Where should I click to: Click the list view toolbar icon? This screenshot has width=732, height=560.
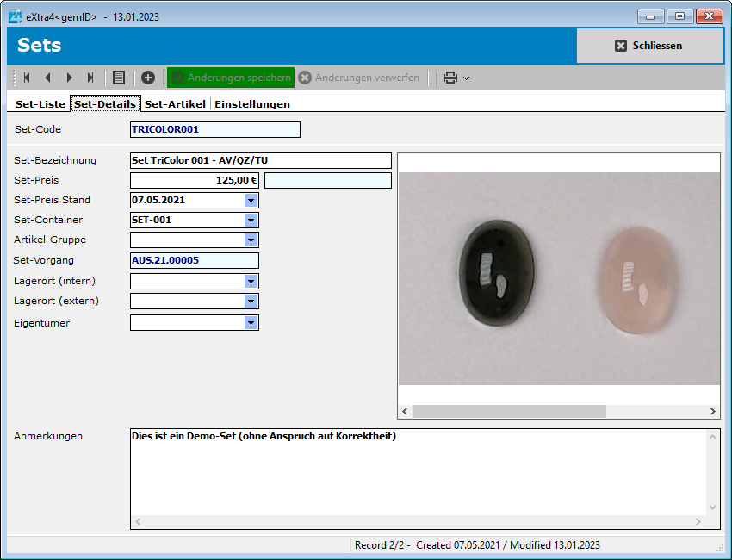tap(119, 78)
